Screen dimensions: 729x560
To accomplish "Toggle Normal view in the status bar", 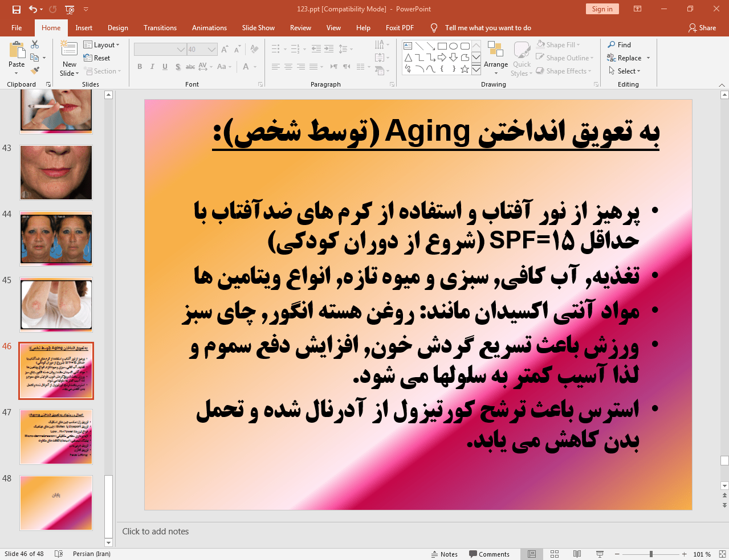I will click(x=532, y=554).
